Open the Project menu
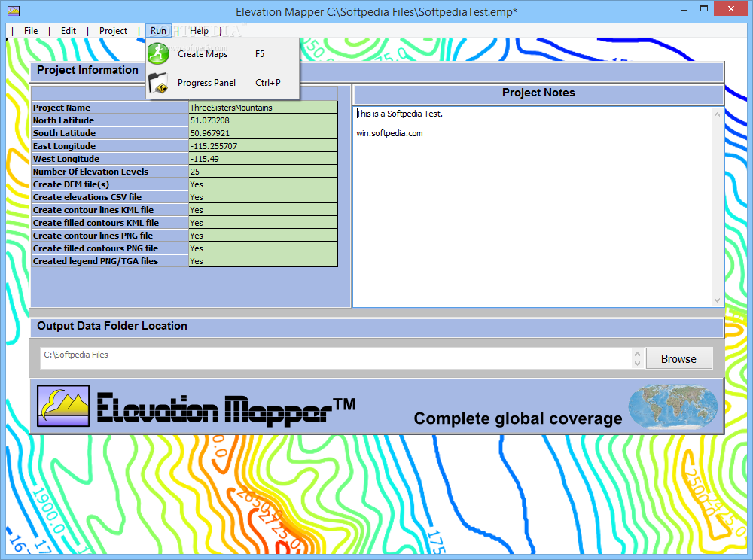The height and width of the screenshot is (560, 753). coord(114,31)
